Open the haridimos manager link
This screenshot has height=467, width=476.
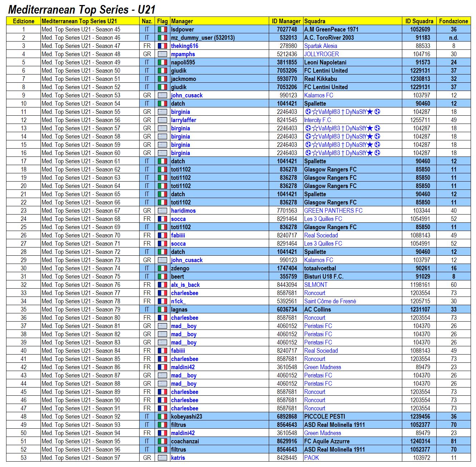[x=183, y=211]
